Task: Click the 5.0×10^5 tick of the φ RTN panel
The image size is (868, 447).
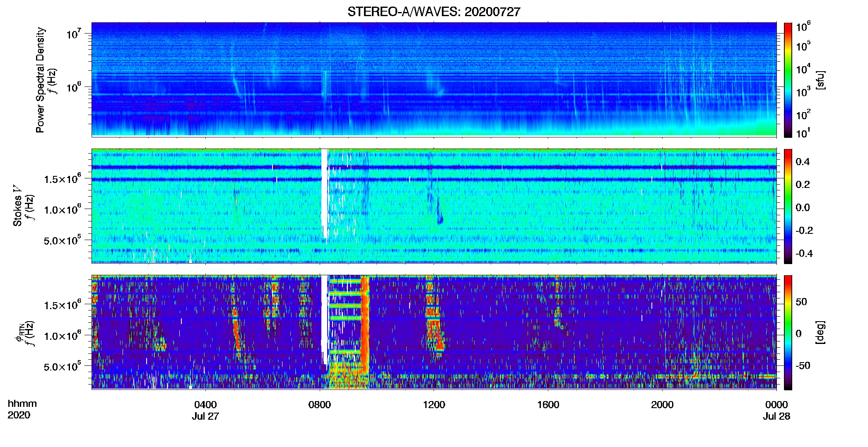Action: 62,366
